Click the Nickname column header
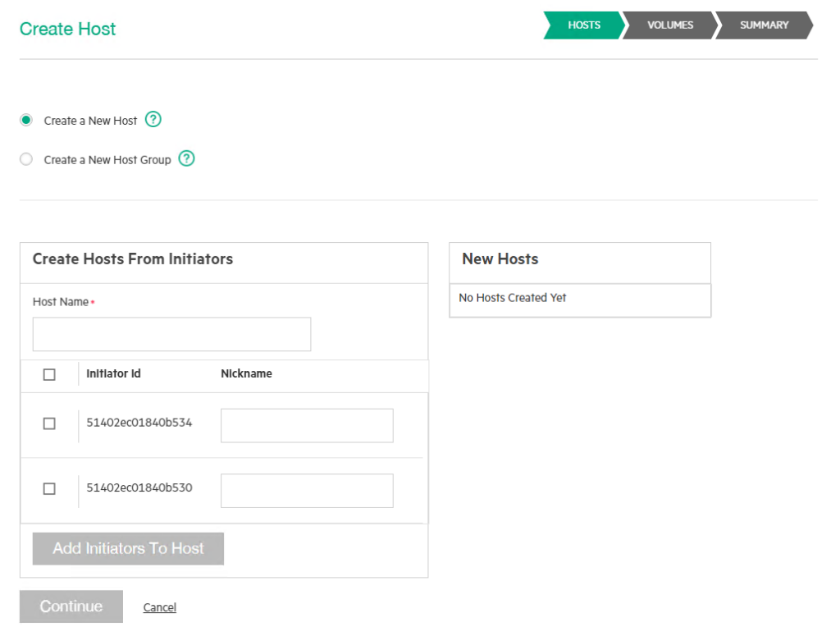 coord(246,373)
